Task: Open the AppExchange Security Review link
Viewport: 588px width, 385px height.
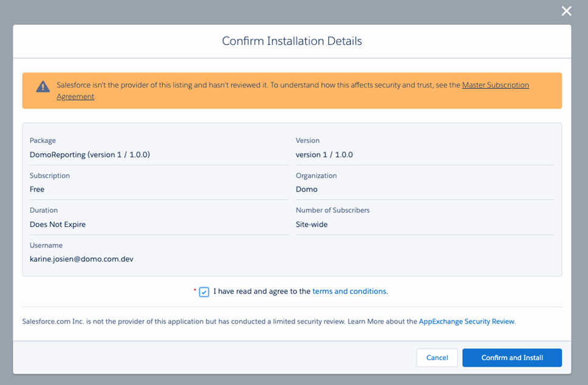Action: (467, 321)
